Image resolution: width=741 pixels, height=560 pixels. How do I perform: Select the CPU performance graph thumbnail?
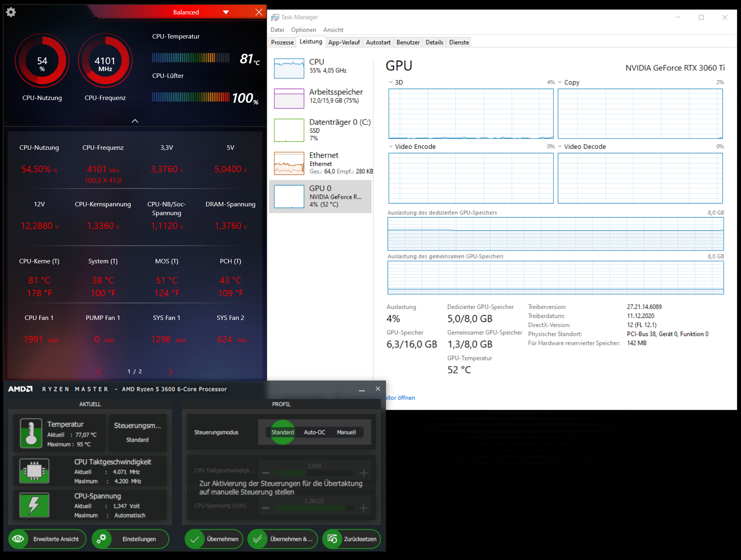(289, 68)
